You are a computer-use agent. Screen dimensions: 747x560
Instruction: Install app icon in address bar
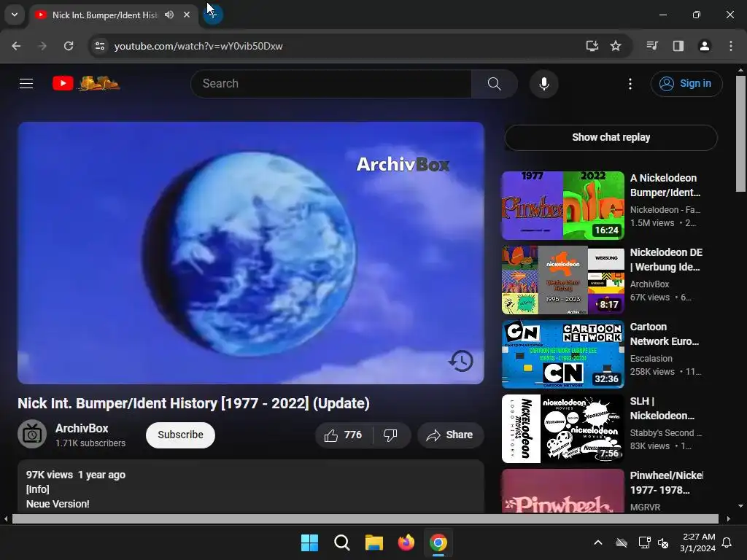592,46
